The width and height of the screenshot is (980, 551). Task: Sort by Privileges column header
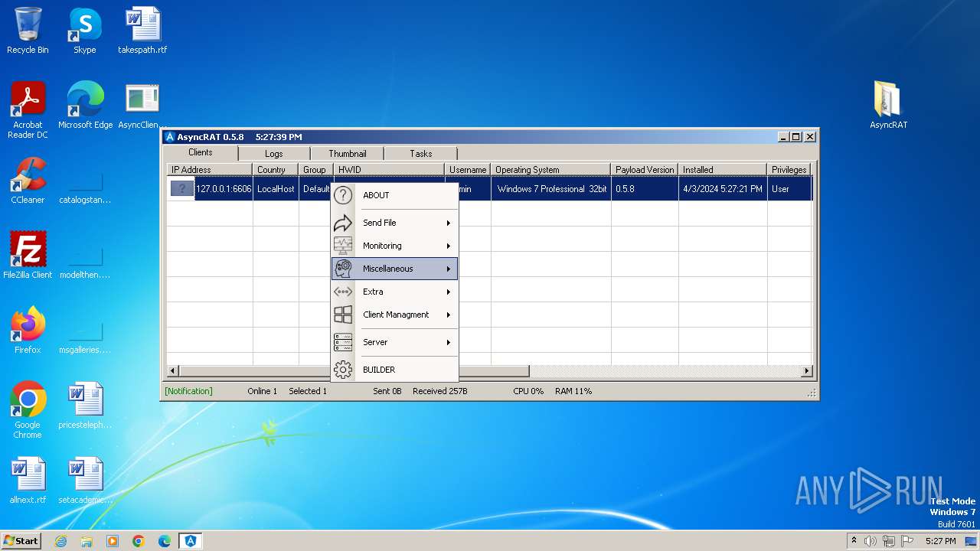[789, 170]
